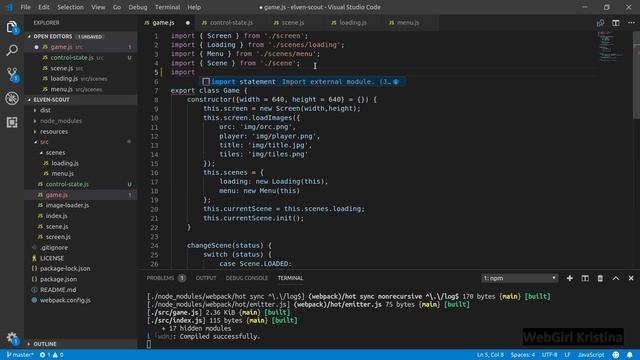Select terminal from the npm dropdown
Viewport: 640px width, 360px height.
[x=519, y=278]
